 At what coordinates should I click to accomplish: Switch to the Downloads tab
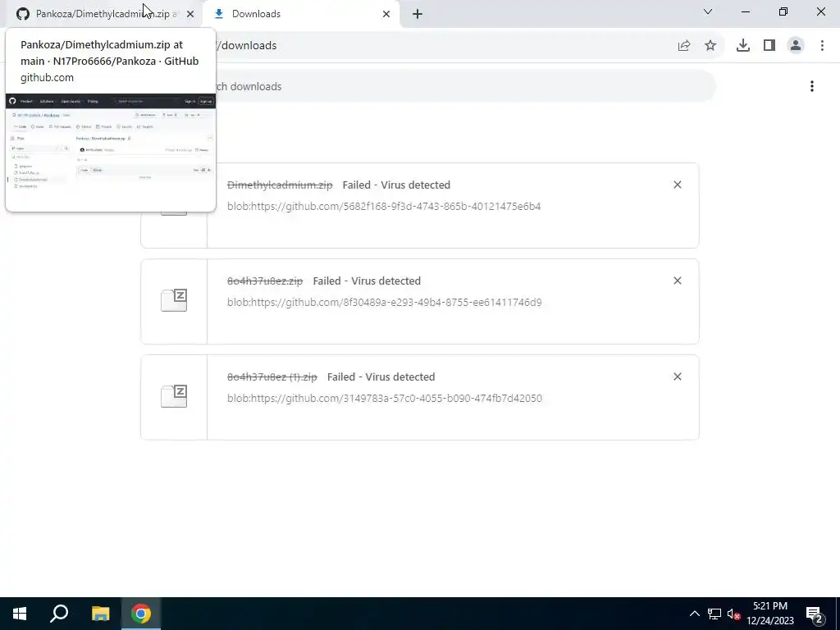click(x=300, y=14)
